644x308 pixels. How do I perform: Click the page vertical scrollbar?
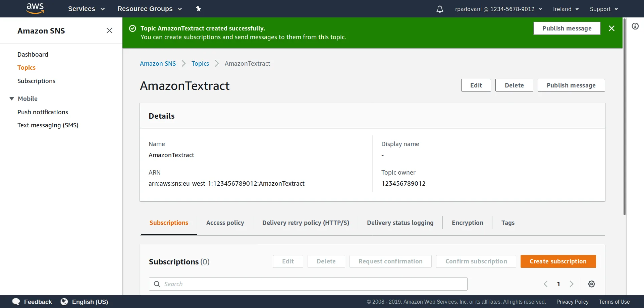(x=624, y=117)
